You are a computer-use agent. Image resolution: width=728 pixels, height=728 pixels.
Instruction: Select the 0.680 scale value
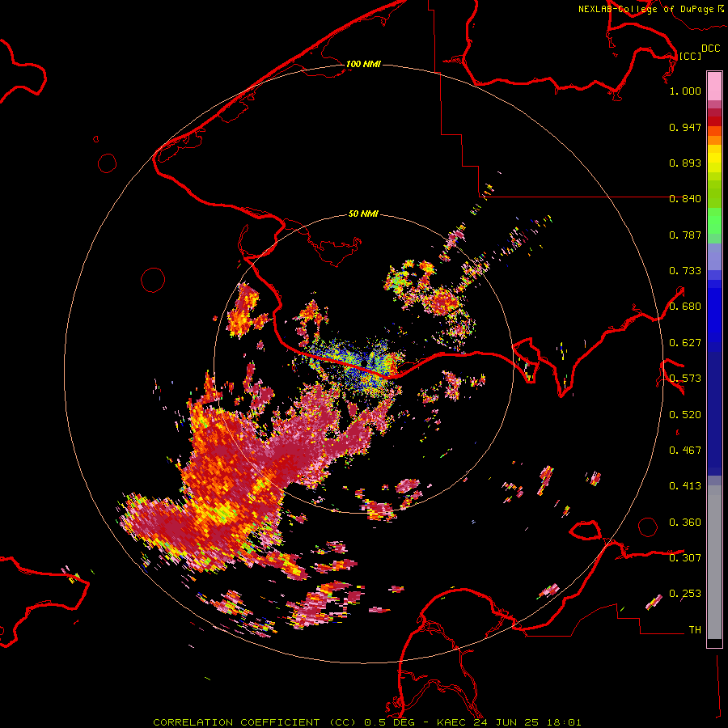pyautogui.click(x=685, y=307)
